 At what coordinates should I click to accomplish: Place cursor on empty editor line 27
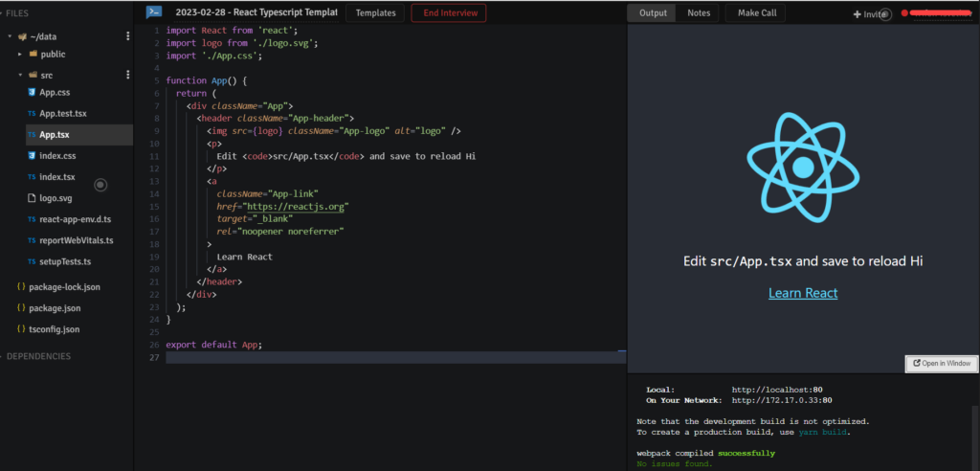coord(395,357)
